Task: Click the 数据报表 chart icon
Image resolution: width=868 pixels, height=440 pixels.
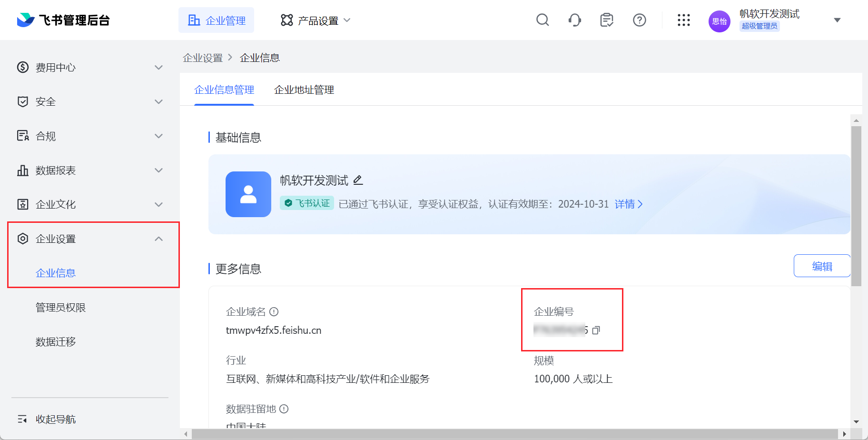Action: click(23, 170)
